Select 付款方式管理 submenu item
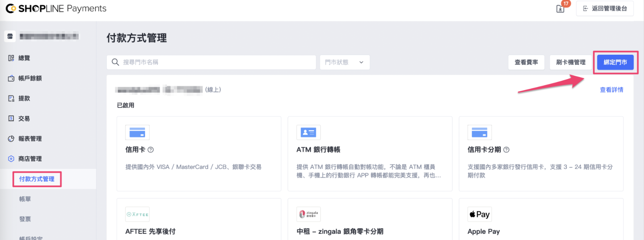The height and width of the screenshot is (240, 644). (x=37, y=179)
